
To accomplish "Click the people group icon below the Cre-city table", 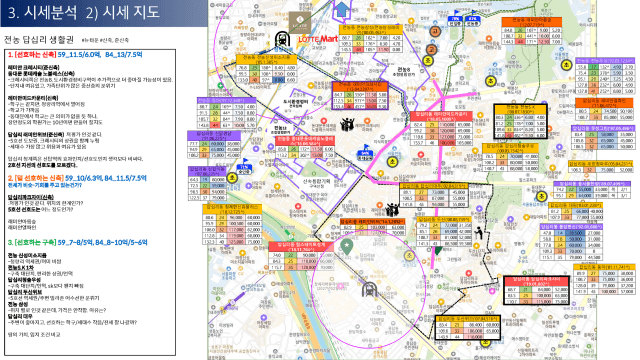I will click(347, 124).
